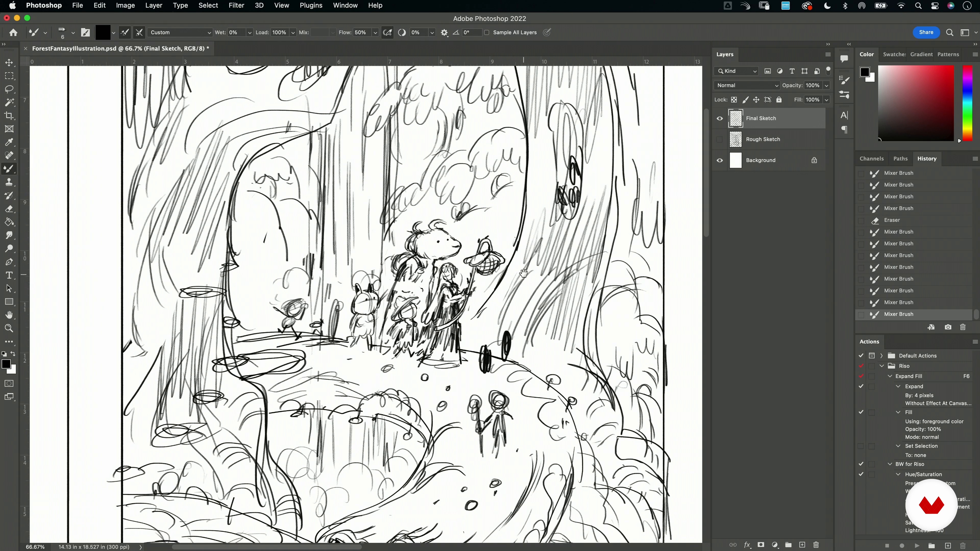Select the Hand tool
This screenshot has height=551, width=980.
pos(9,315)
